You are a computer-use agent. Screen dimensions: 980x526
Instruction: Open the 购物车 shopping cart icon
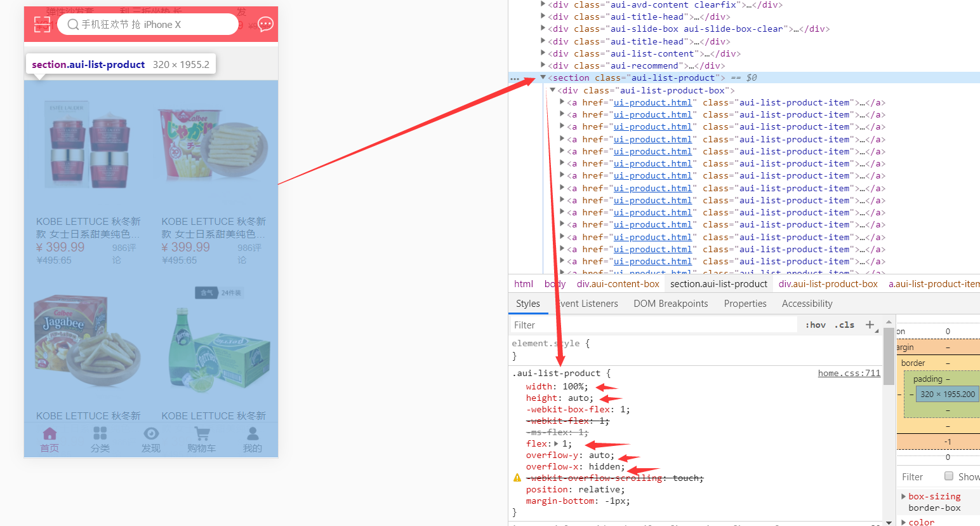tap(202, 433)
